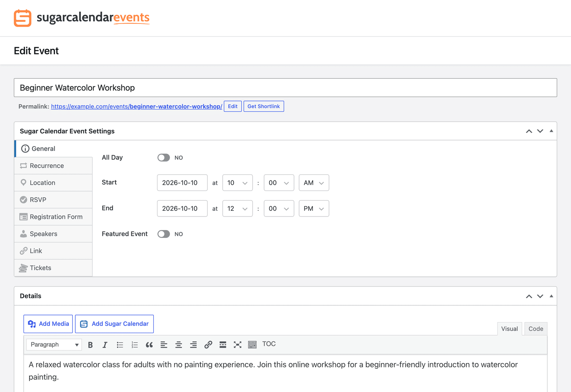Move Details panel down
Screen dimensions: 571x392
pyautogui.click(x=540, y=296)
